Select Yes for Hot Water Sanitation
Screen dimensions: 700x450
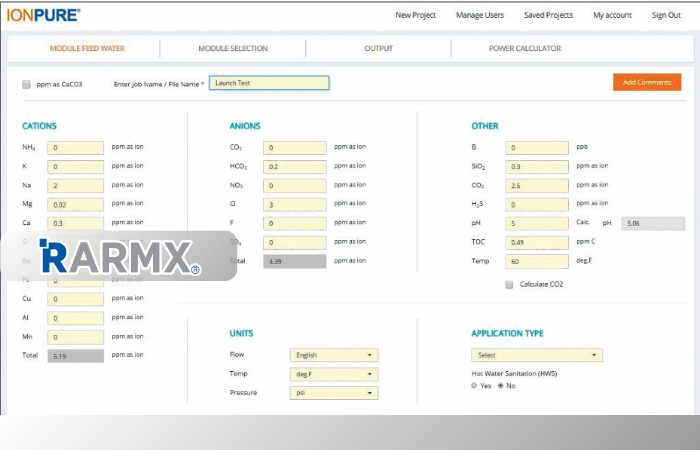coord(475,385)
